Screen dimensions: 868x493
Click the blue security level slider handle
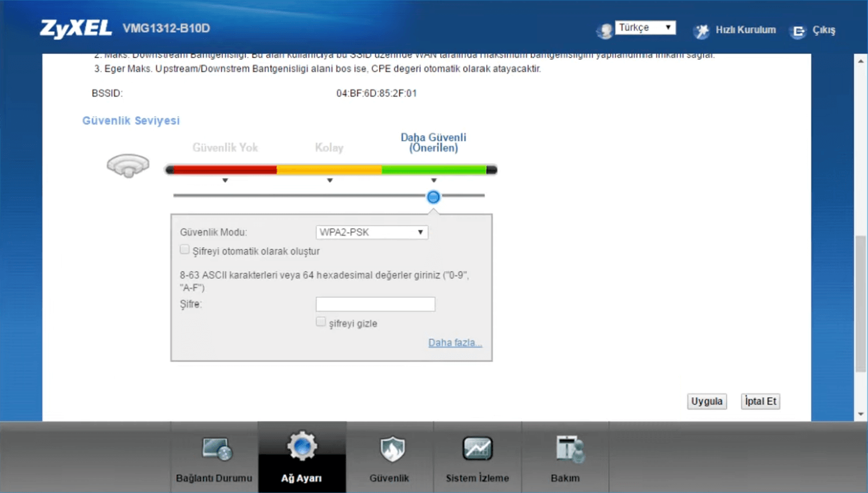[433, 197]
